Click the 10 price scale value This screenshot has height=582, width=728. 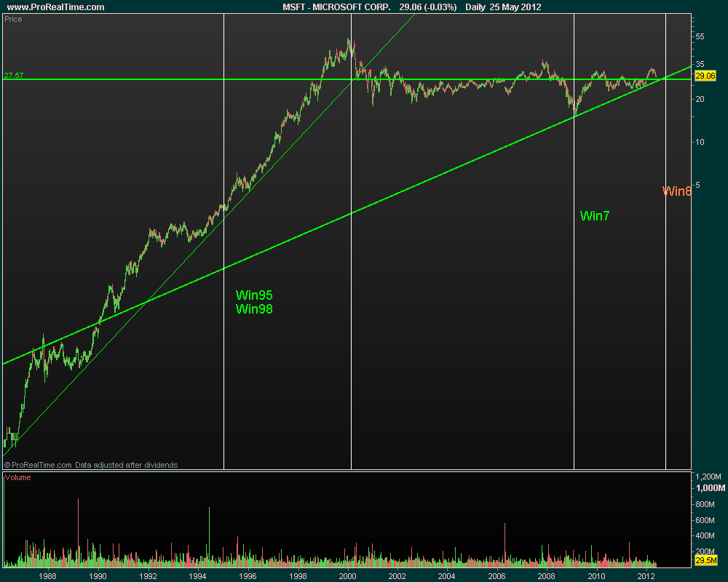[x=700, y=142]
